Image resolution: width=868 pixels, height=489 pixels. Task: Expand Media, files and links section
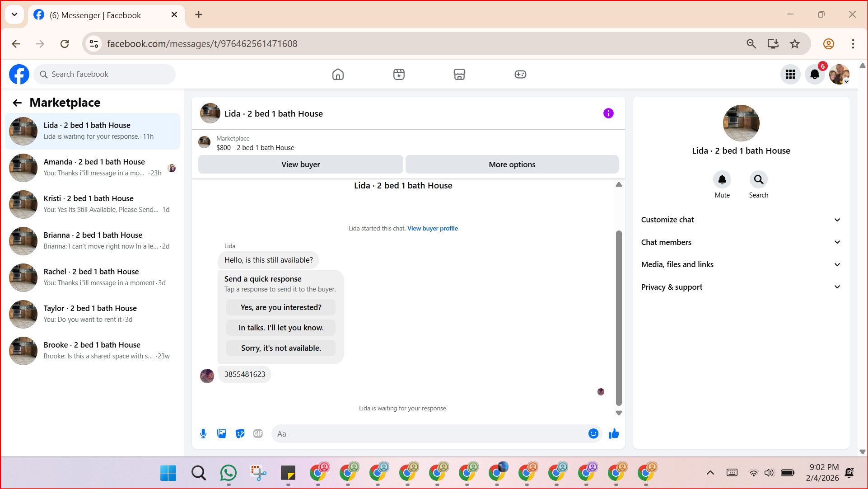(x=741, y=264)
